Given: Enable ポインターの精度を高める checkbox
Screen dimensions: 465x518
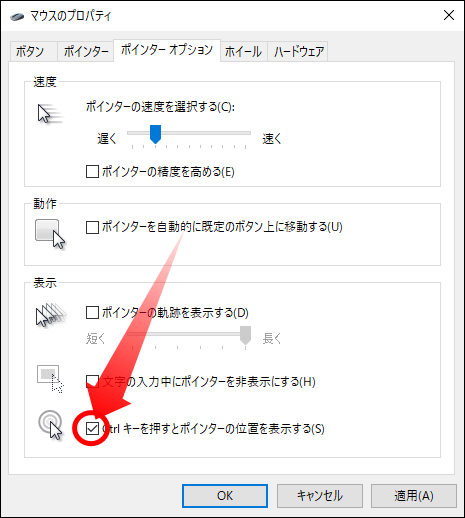Looking at the screenshot, I should 92,172.
